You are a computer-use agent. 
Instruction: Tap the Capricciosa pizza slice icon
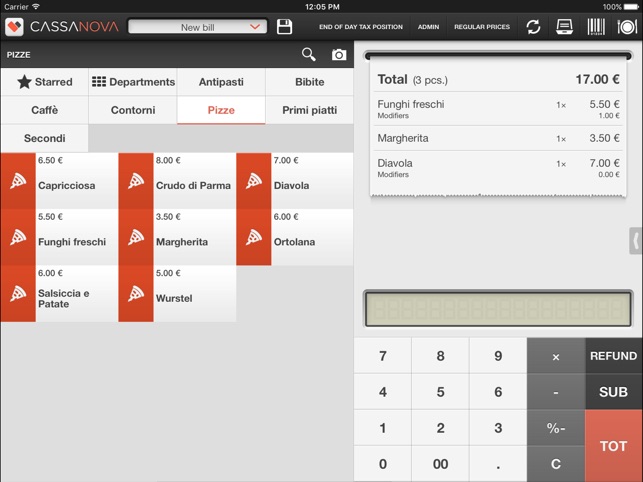(18, 181)
